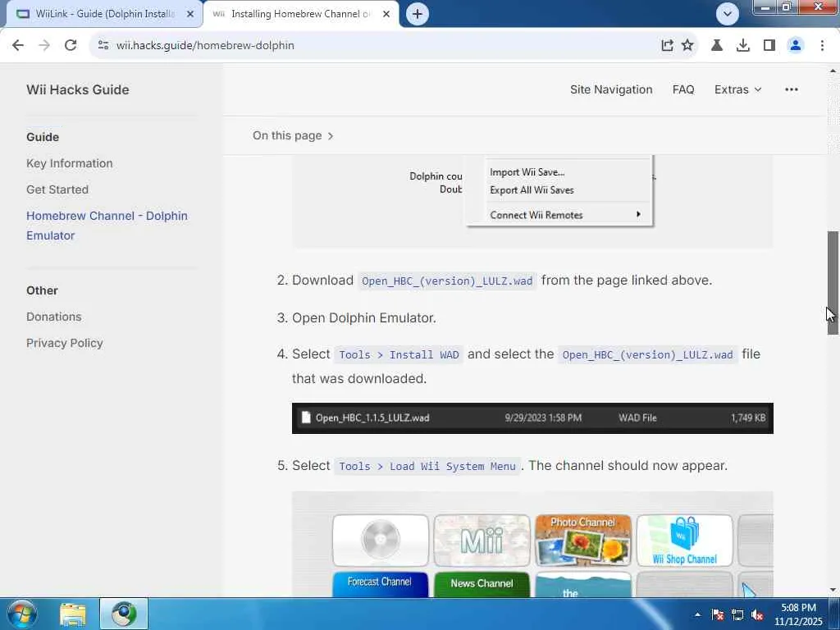This screenshot has width=840, height=630.
Task: Open the Windows Start menu
Action: pyautogui.click(x=22, y=614)
